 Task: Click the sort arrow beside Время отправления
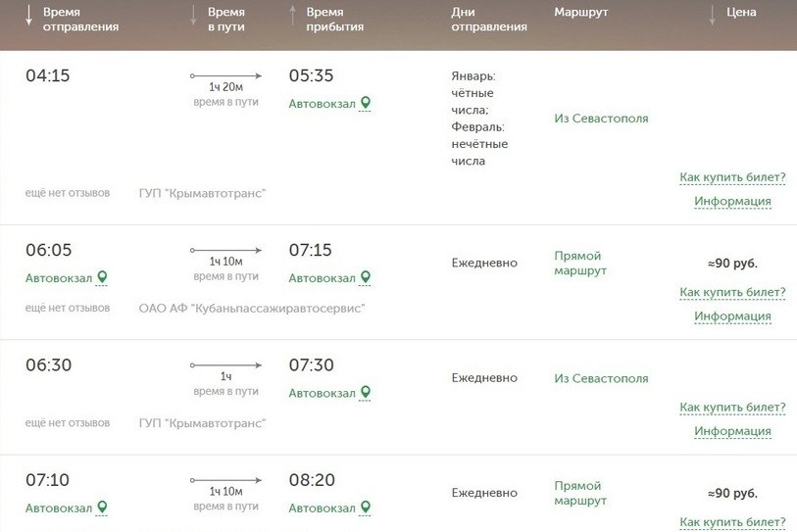click(x=28, y=15)
